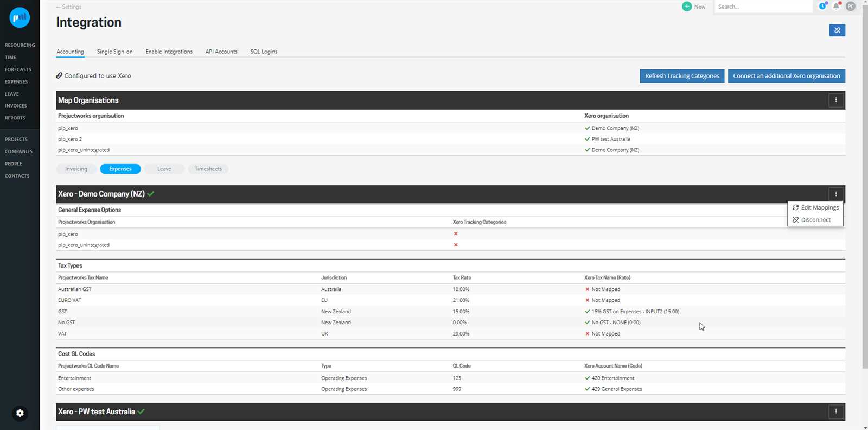
Task: Click green check beside Xero - Demo Company (NZ) header
Action: (x=151, y=194)
